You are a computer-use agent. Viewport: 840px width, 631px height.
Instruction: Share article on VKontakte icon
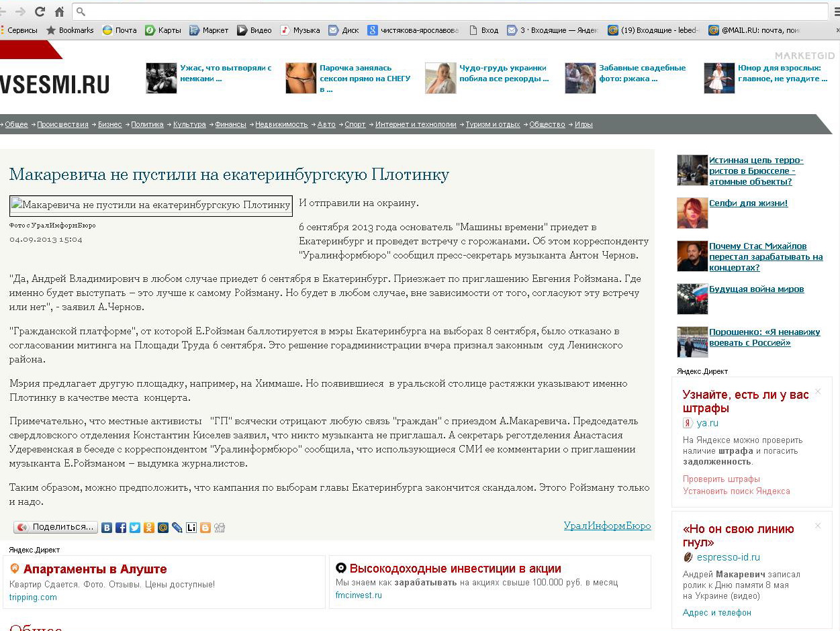click(107, 528)
